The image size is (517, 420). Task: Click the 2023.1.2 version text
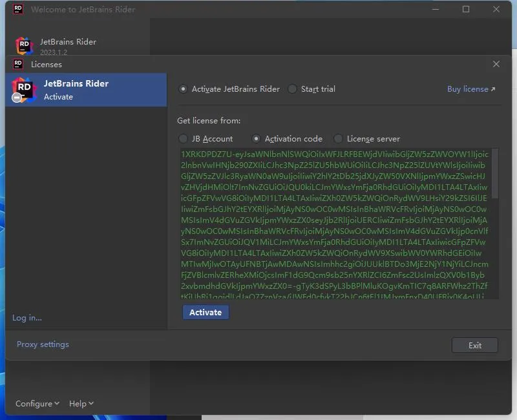pos(54,52)
